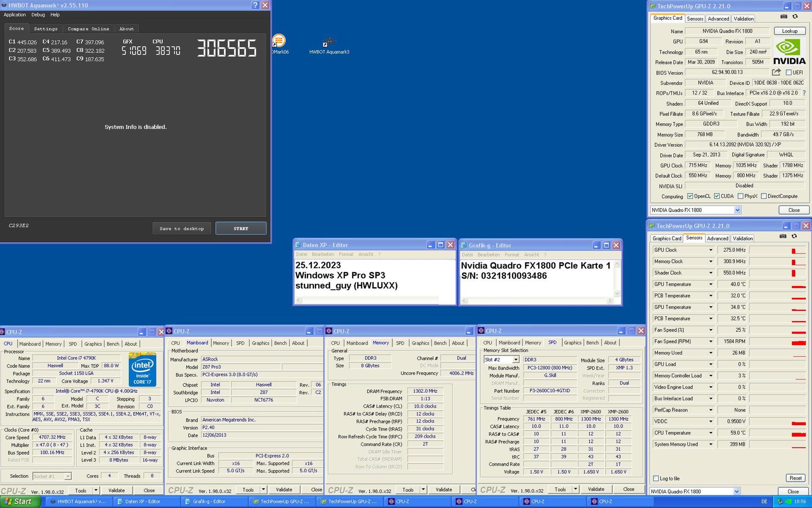Click the first TechPowerUp GPU-Z taskbar item
The height and width of the screenshot is (508, 812).
click(x=282, y=501)
